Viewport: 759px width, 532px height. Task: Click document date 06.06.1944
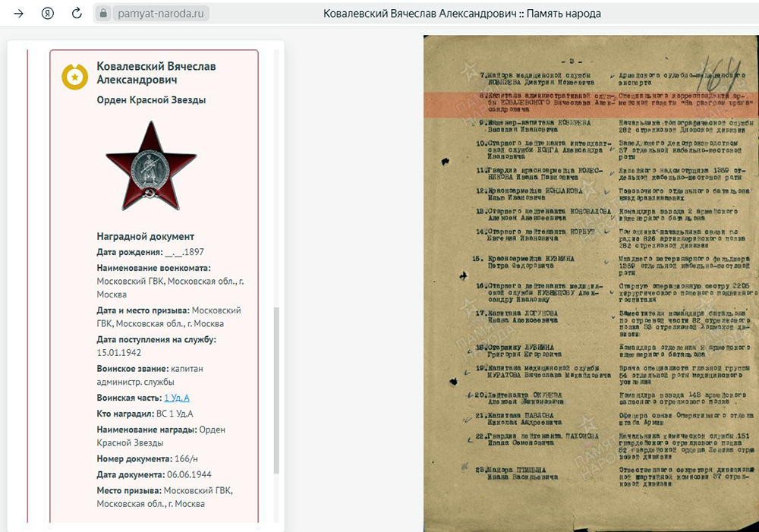point(189,474)
